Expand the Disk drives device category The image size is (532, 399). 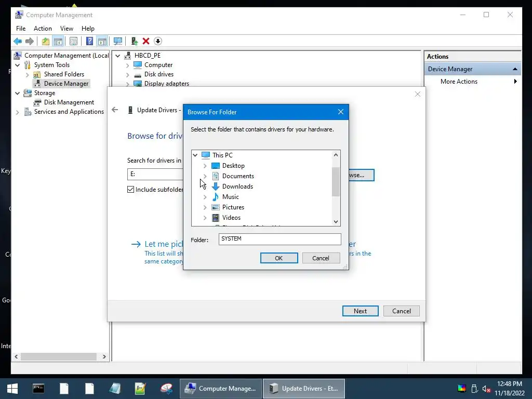128,75
